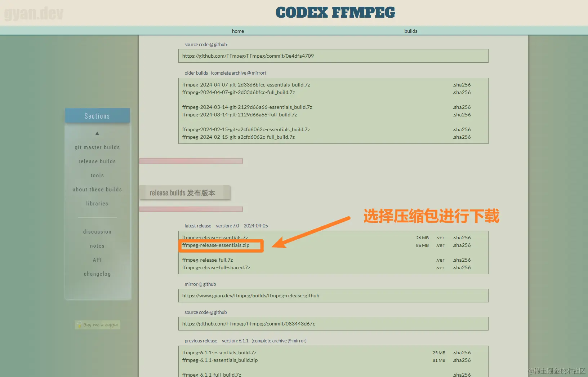The image size is (588, 377).
Task: Open .sha256 for 2024-04-07 essentials build
Action: (462, 85)
